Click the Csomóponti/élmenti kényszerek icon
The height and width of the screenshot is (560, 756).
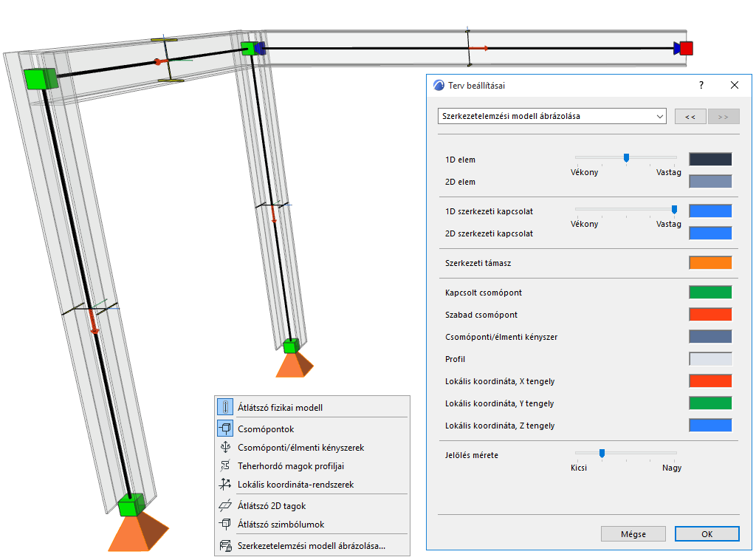pos(225,447)
